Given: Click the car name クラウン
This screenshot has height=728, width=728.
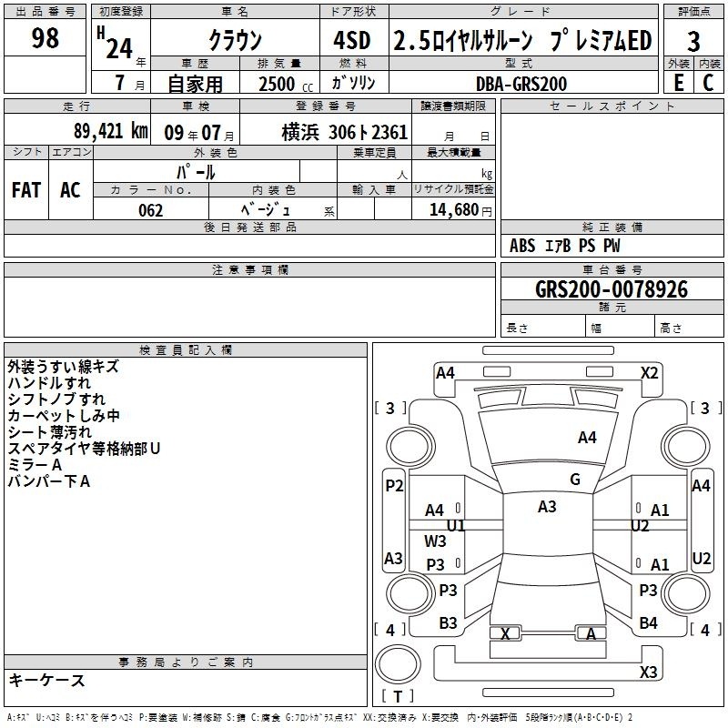Looking at the screenshot, I should (x=235, y=41).
